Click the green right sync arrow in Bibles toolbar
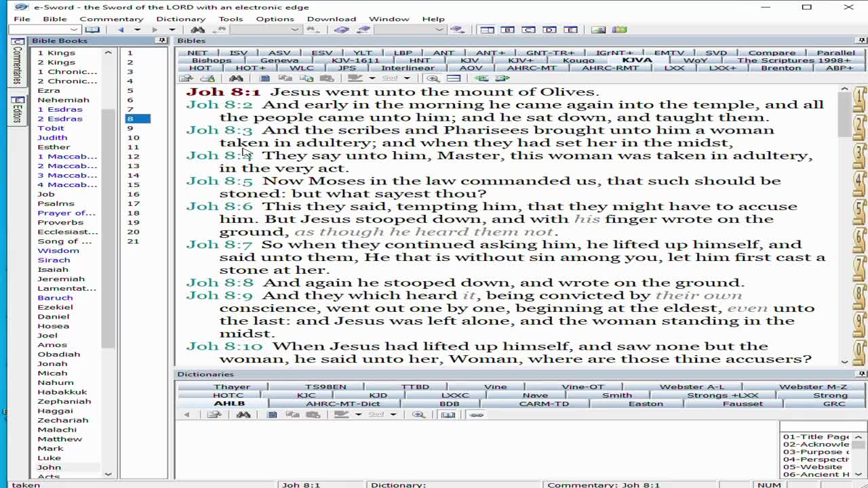 click(x=502, y=79)
